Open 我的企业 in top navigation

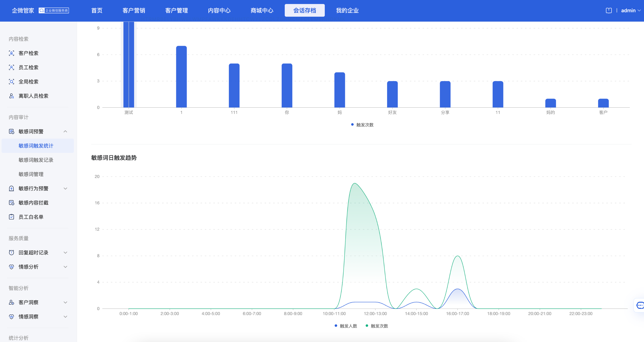[x=347, y=10]
